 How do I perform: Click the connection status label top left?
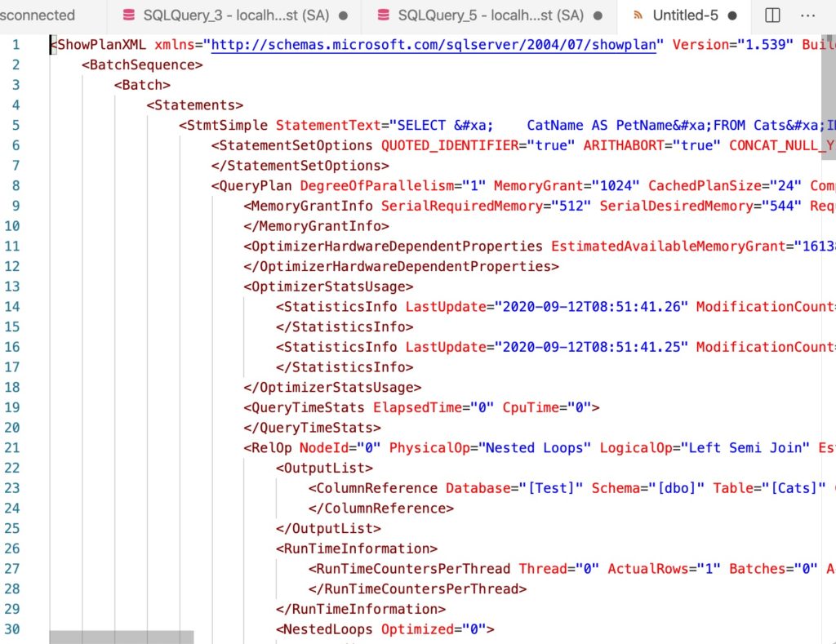(x=37, y=15)
